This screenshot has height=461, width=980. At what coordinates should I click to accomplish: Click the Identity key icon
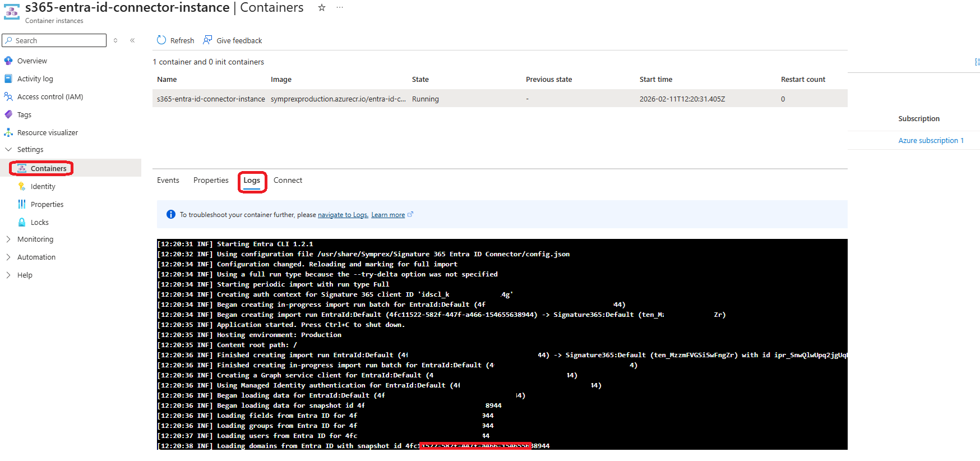pyautogui.click(x=22, y=186)
